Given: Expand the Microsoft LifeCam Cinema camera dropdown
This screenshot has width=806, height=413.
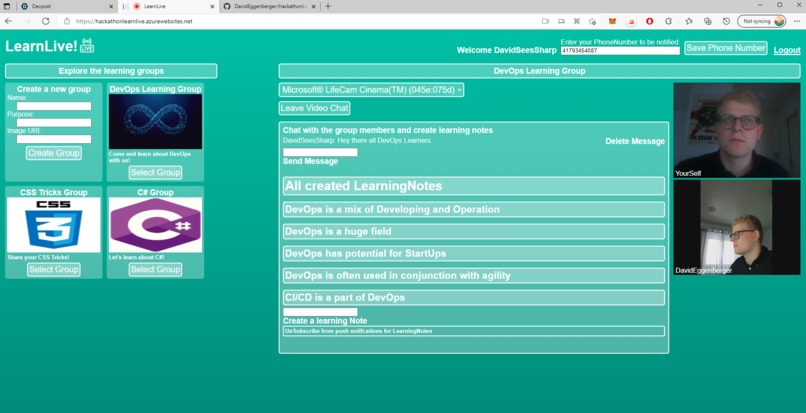Looking at the screenshot, I should 371,89.
